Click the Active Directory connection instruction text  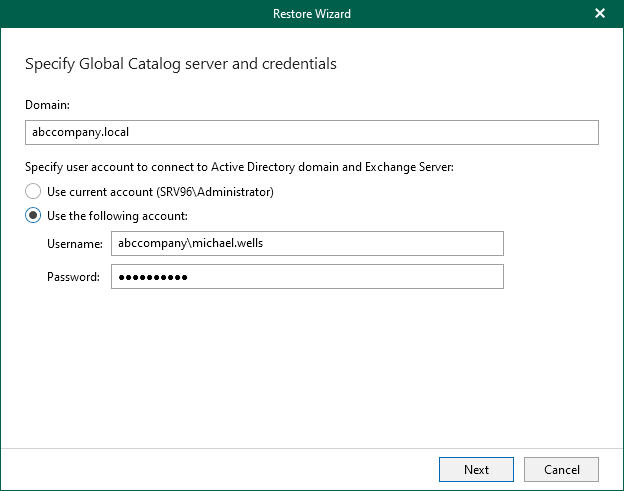click(x=239, y=167)
